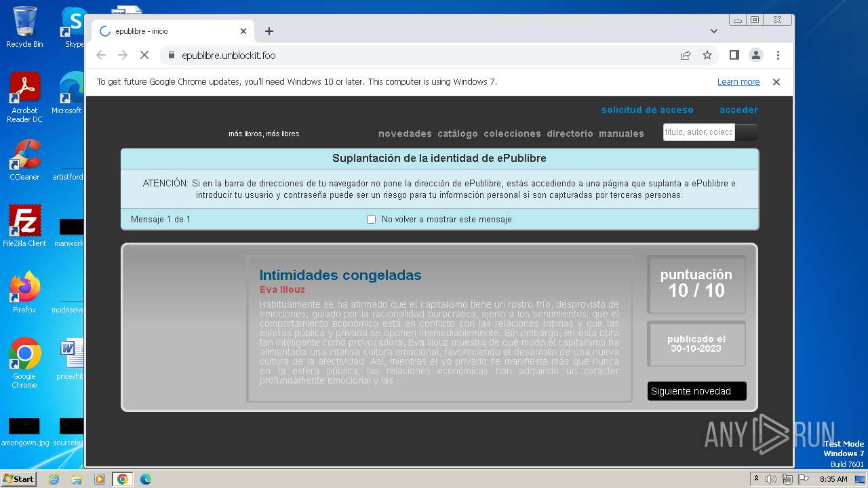Open the colecciones menu
The height and width of the screenshot is (488, 868).
pos(512,134)
